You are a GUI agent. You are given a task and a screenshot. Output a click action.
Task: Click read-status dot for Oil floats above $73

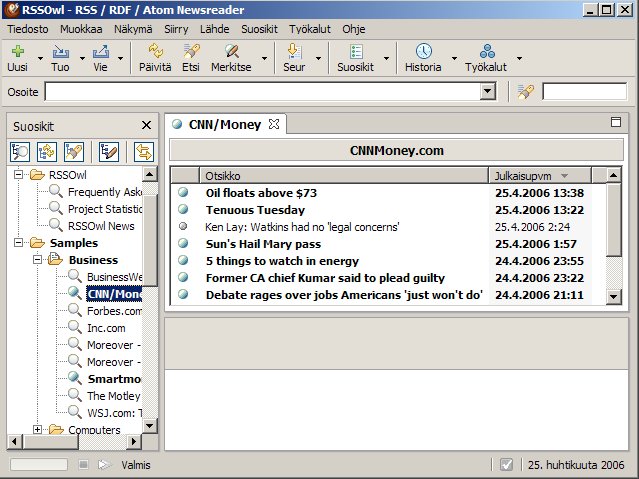(183, 192)
